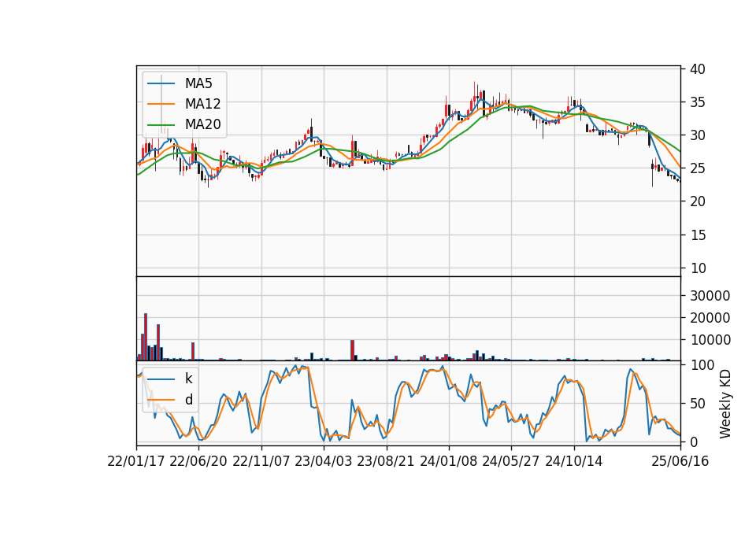This screenshot has width=756, height=543.
Task: Click the orange MA12 legend line sample
Action: [161, 104]
